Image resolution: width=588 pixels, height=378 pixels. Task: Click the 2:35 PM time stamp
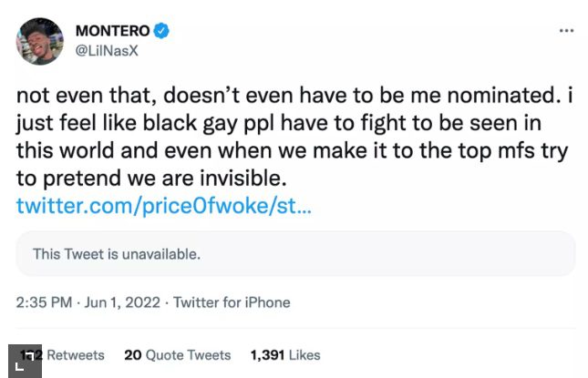click(x=45, y=302)
